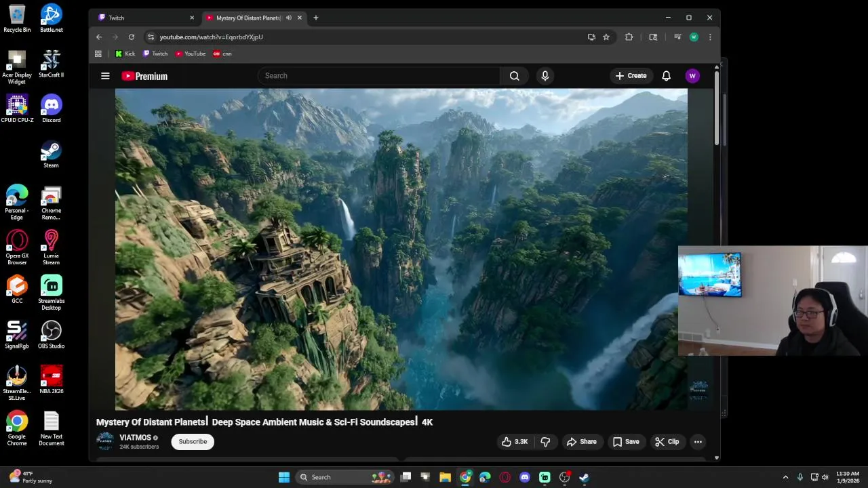Reload the YouTube page
Viewport: 868px width, 488px height.
pos(132,37)
